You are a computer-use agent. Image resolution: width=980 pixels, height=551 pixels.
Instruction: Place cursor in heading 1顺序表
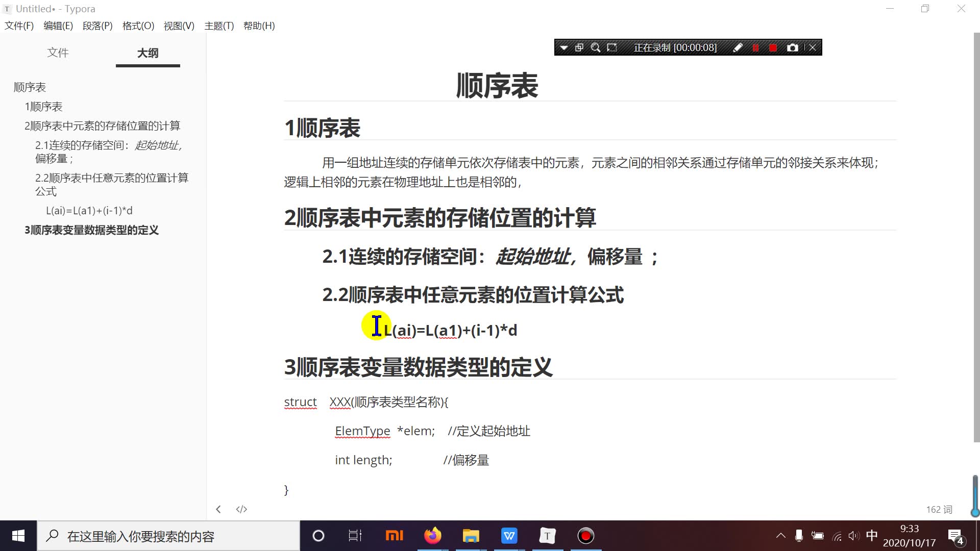(x=322, y=128)
